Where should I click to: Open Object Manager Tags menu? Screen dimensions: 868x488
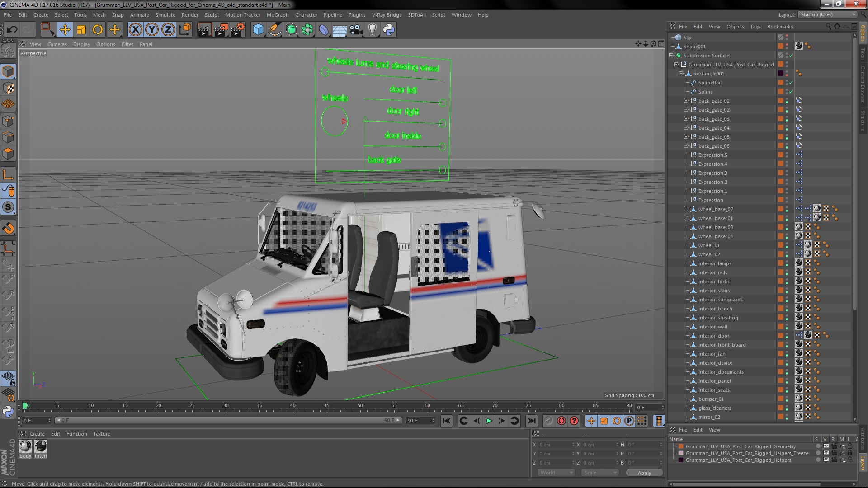click(755, 27)
